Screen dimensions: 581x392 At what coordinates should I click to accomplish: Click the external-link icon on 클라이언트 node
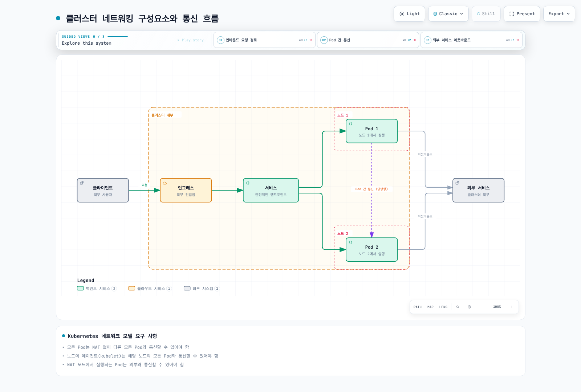pyautogui.click(x=82, y=183)
